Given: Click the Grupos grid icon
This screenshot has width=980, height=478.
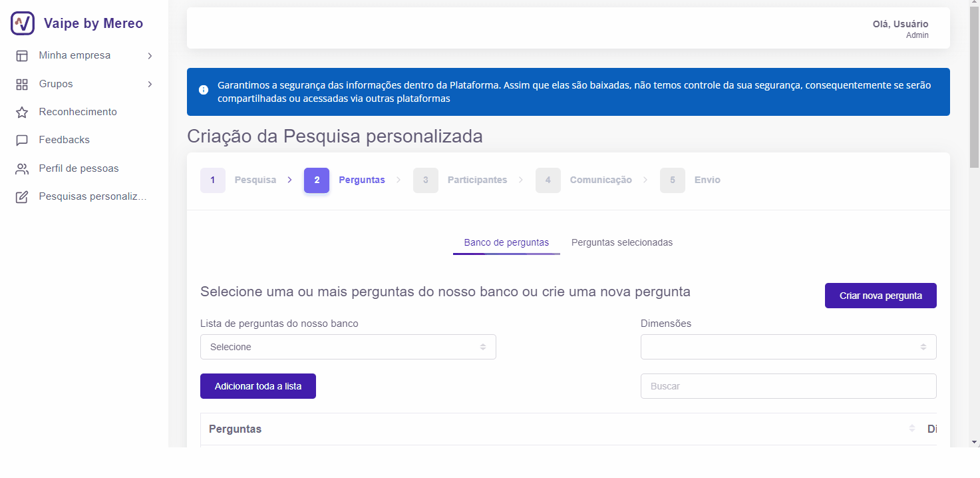Looking at the screenshot, I should (x=22, y=83).
